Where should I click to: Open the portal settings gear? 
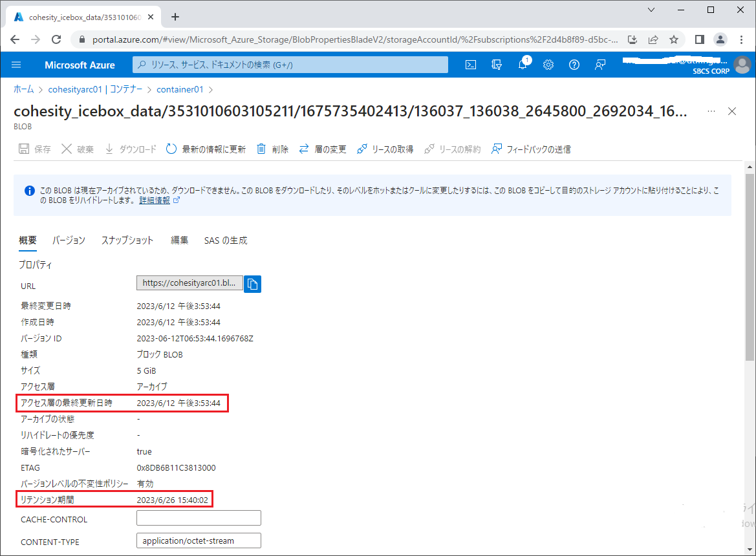(x=548, y=65)
